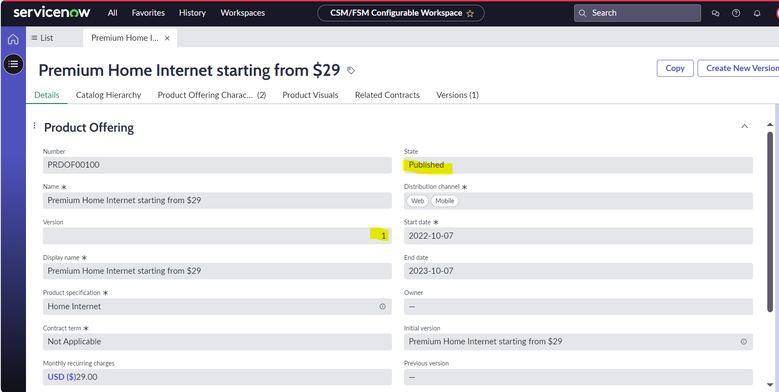Viewport: 779px width, 392px height.
Task: Switch to the Catalog Hierarchy tab
Action: (x=108, y=95)
